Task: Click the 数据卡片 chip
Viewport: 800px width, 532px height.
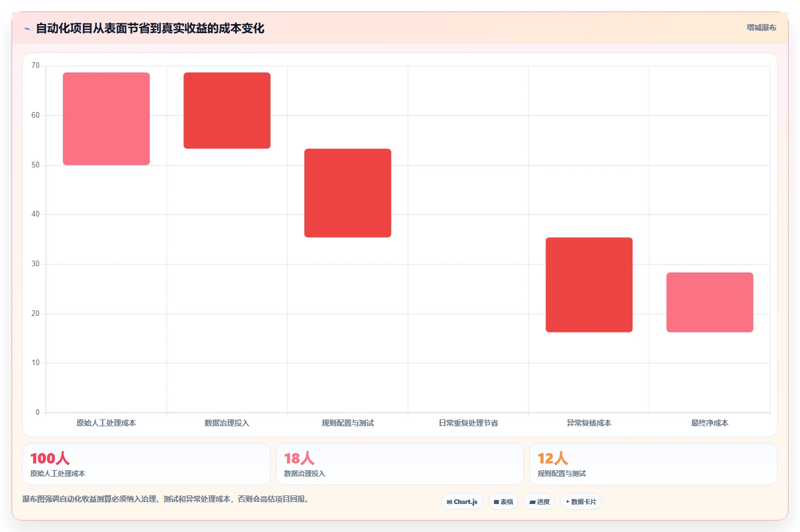Action: pos(581,502)
